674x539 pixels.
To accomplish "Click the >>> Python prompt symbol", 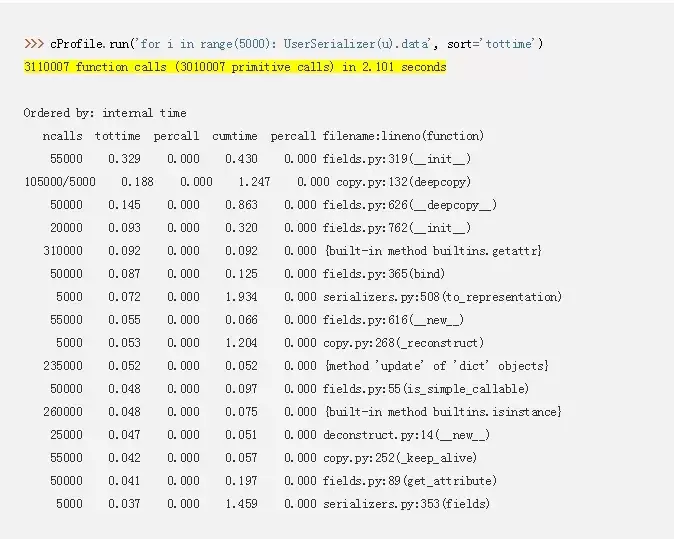I will (x=33, y=44).
